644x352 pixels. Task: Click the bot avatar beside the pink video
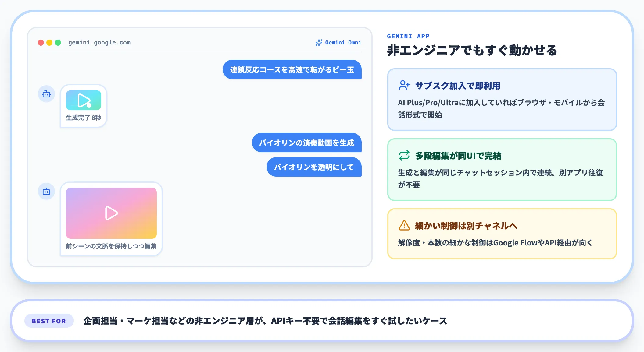pyautogui.click(x=46, y=191)
